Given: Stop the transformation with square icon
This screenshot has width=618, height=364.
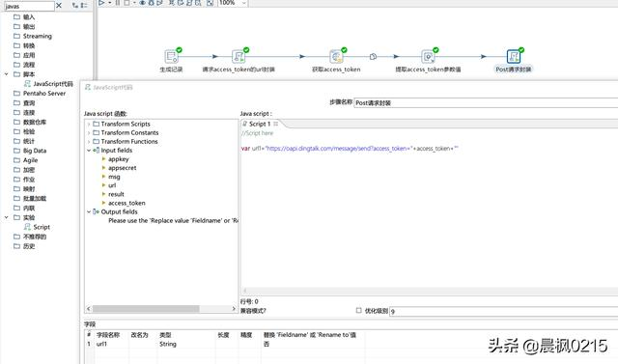Looking at the screenshot, I should 126,2.
